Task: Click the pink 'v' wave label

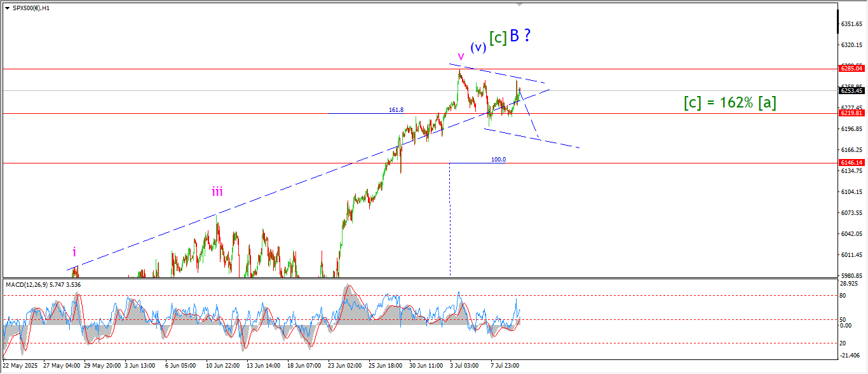Action: (461, 55)
